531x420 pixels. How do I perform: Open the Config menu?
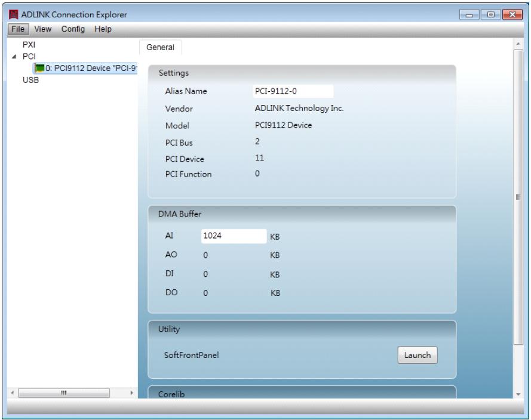click(73, 29)
